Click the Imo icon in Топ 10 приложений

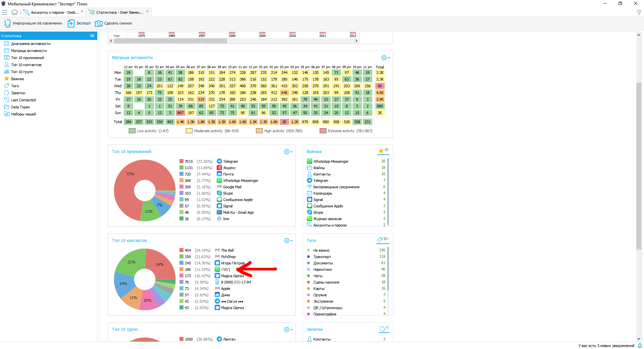219,219
